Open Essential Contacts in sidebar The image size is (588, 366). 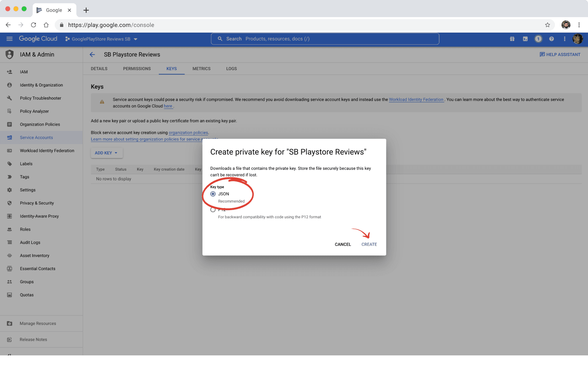[41, 268]
